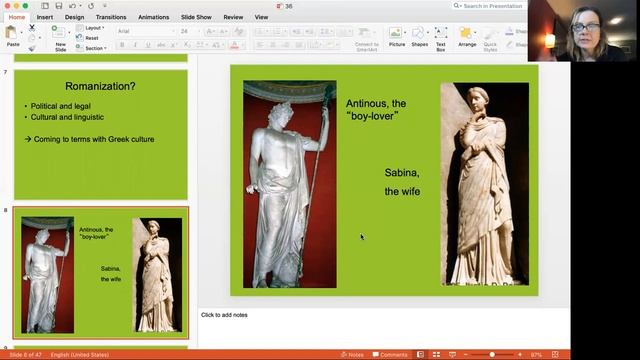Image resolution: width=640 pixels, height=360 pixels.
Task: Open the Home ribbon tab
Action: pyautogui.click(x=17, y=17)
